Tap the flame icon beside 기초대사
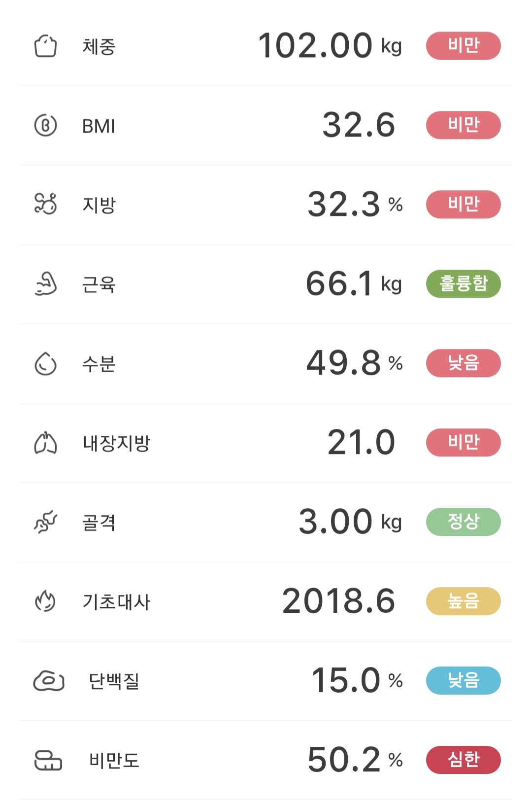The width and height of the screenshot is (532, 806). [x=45, y=601]
